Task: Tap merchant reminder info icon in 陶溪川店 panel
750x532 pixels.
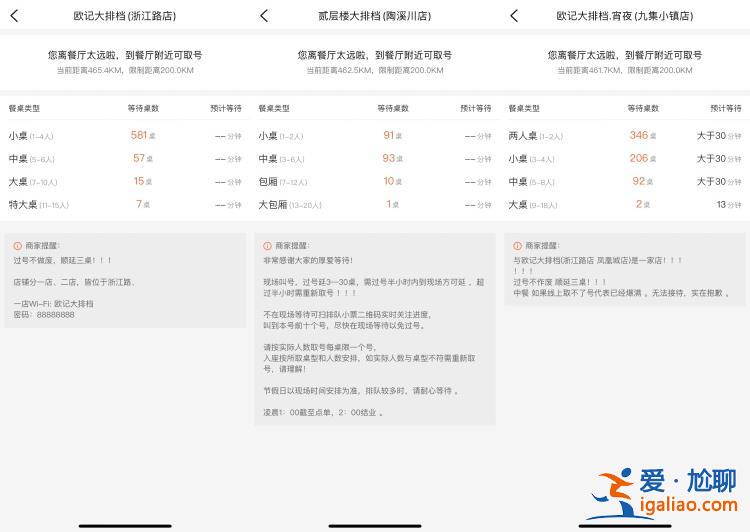Action: pos(267,246)
